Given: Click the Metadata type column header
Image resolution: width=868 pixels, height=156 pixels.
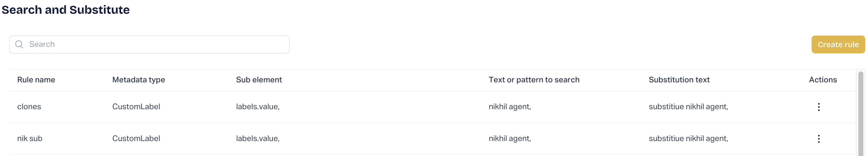Looking at the screenshot, I should pos(139,80).
